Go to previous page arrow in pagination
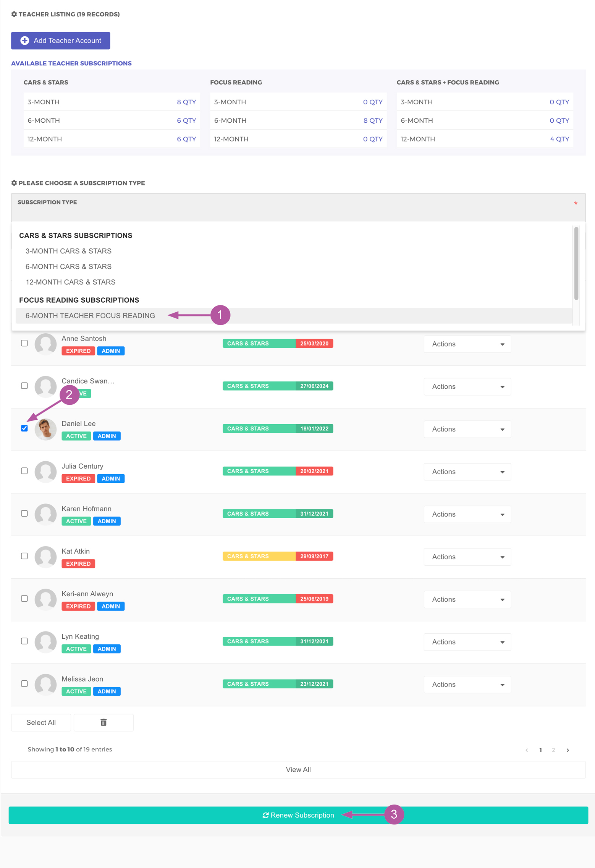The height and width of the screenshot is (868, 595). pos(527,750)
